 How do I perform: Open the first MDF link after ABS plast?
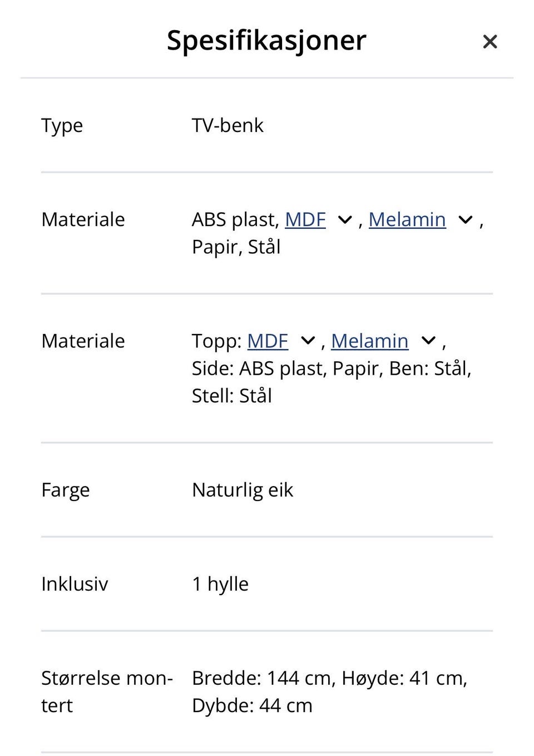[305, 219]
